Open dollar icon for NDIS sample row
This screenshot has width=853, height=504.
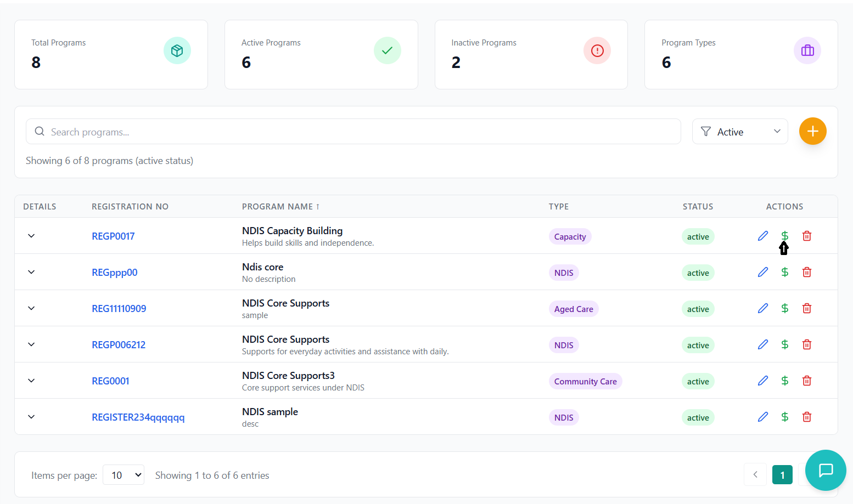785,417
